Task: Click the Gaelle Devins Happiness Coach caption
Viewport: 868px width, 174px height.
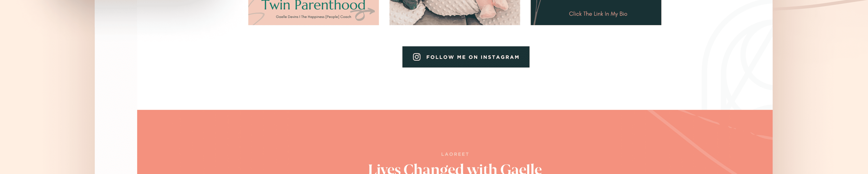Action: (x=313, y=17)
